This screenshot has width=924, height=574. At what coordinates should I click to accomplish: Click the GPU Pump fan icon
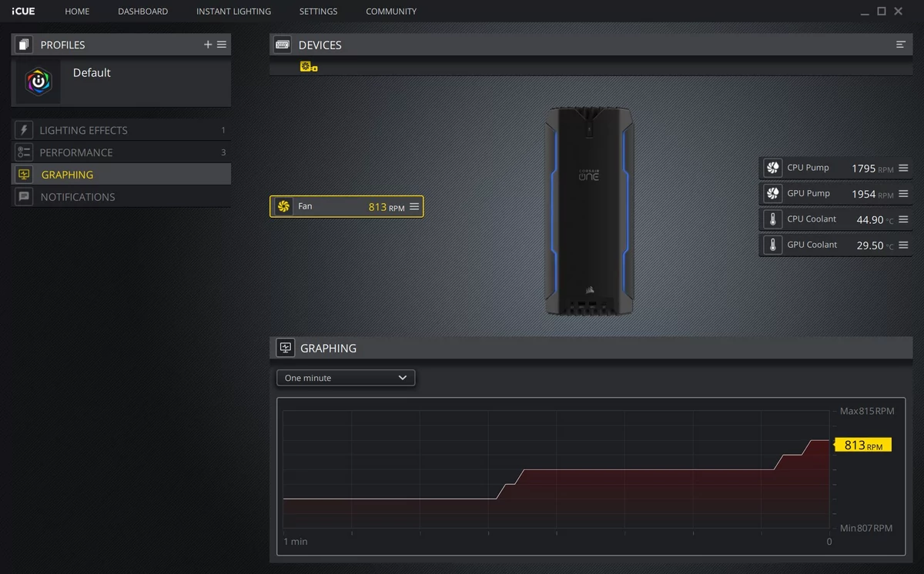coord(772,193)
